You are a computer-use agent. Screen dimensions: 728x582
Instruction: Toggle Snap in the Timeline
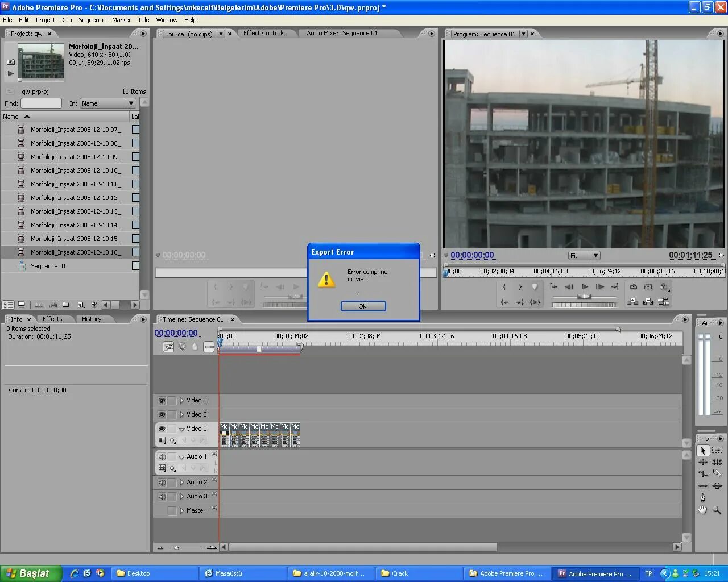click(x=168, y=347)
